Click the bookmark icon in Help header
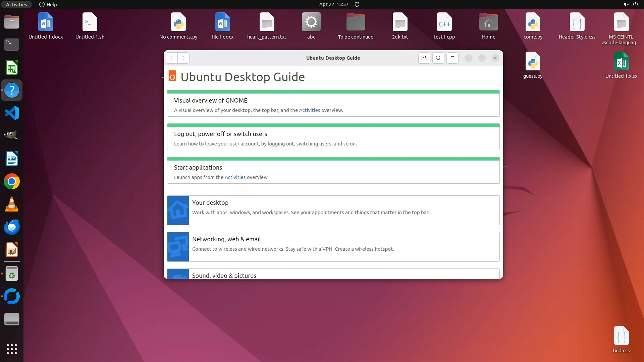The height and width of the screenshot is (362, 644). 424,58
